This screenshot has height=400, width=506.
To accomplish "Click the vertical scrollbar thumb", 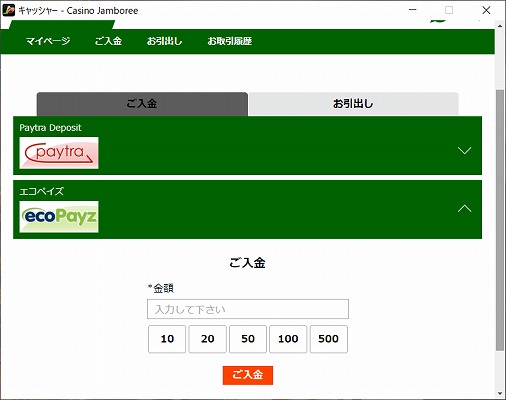I will [500, 220].
